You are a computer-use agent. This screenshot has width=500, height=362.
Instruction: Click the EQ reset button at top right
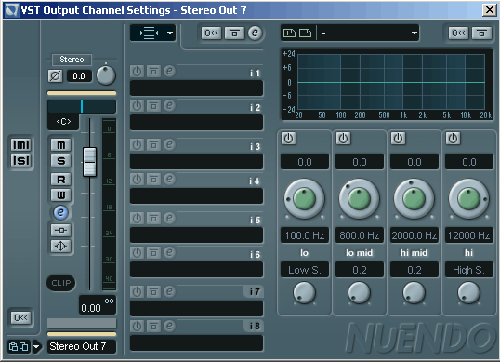tap(458, 33)
